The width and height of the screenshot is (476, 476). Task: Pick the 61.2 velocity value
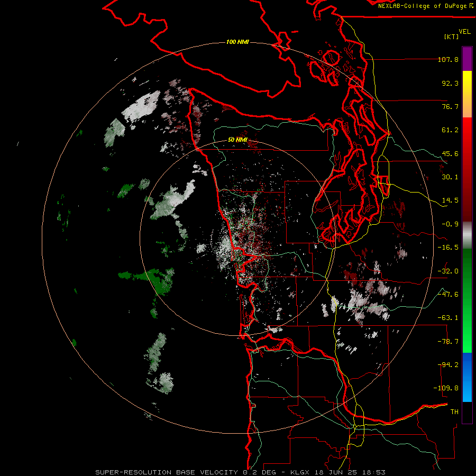coord(450,130)
